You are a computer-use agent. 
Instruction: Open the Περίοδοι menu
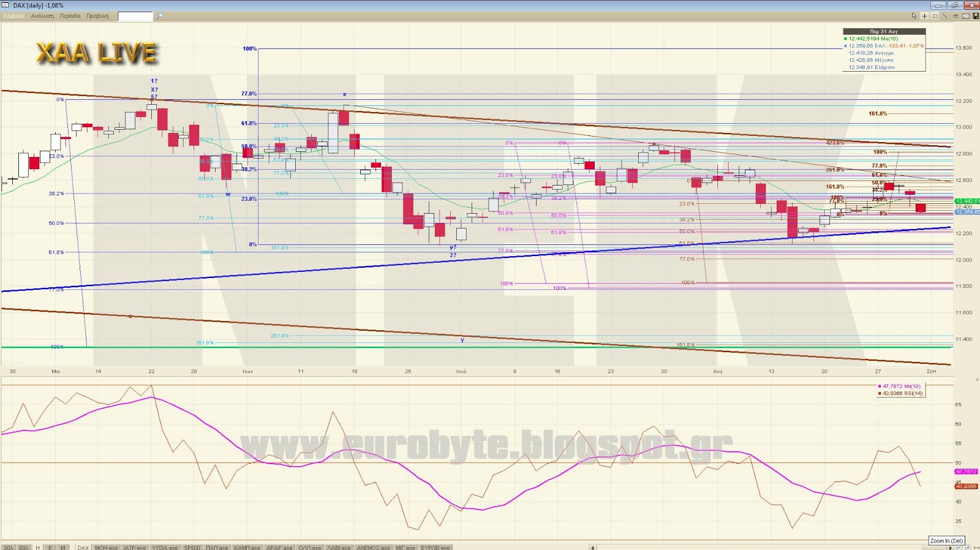(x=70, y=16)
